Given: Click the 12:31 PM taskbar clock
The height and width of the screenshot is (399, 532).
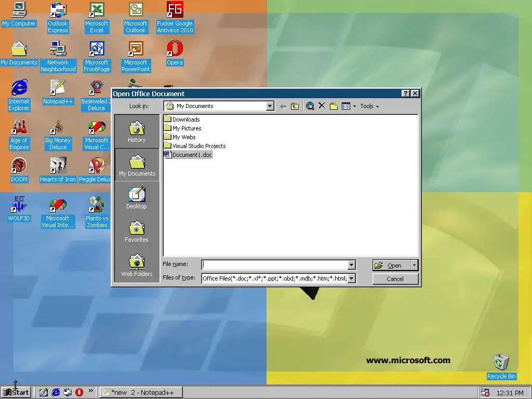Looking at the screenshot, I should point(510,393).
